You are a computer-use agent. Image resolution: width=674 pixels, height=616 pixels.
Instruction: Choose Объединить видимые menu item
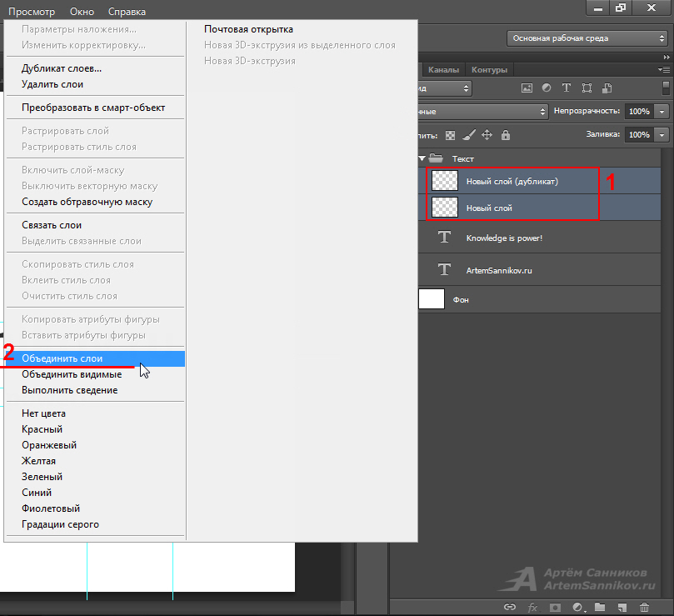pos(95,374)
